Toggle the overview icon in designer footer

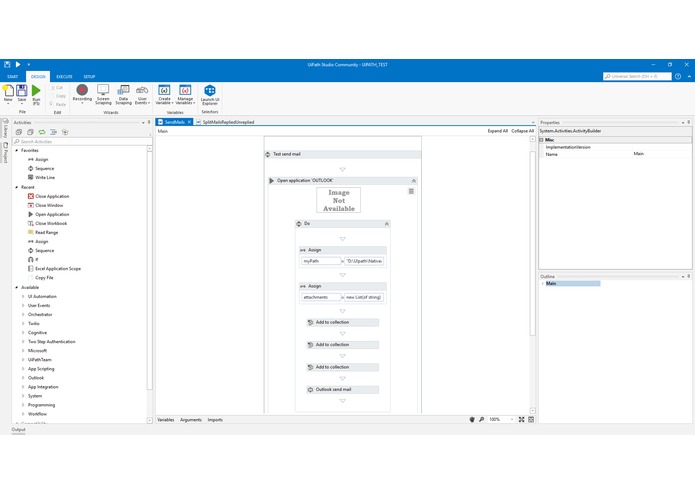[x=531, y=420]
